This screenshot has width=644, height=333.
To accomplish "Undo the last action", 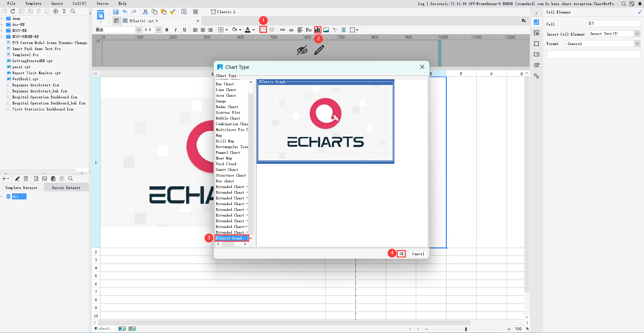I will tap(124, 12).
